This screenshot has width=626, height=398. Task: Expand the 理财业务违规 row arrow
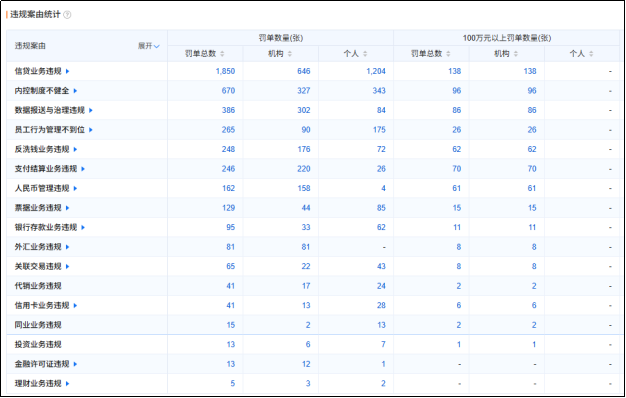pos(67,384)
